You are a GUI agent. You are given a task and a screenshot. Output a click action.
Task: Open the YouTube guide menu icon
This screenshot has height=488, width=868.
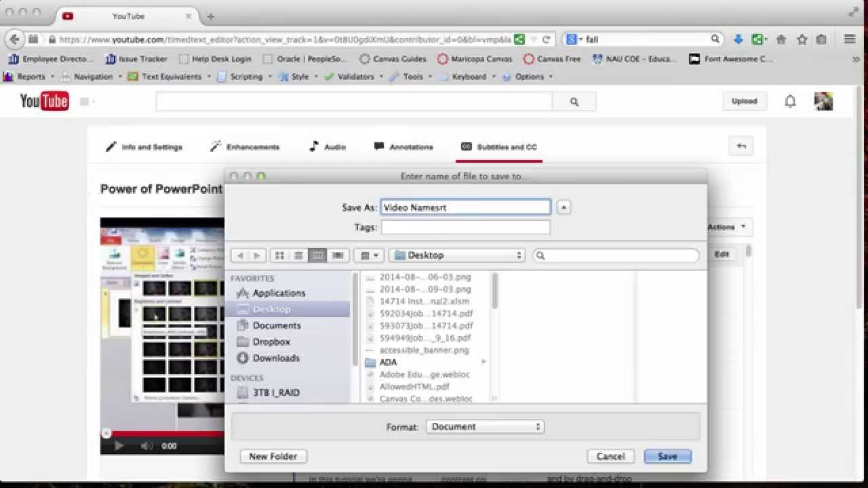click(86, 102)
